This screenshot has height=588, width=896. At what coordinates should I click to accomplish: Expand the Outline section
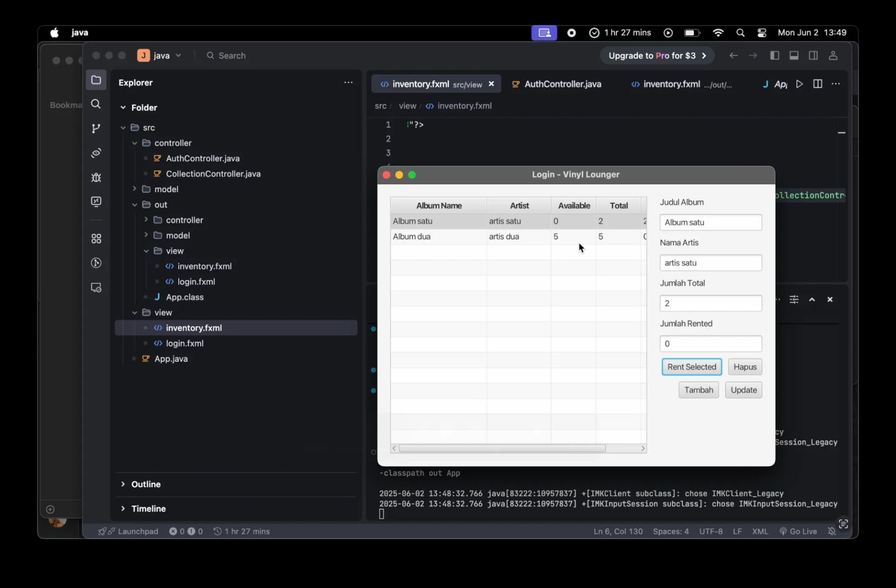point(146,484)
